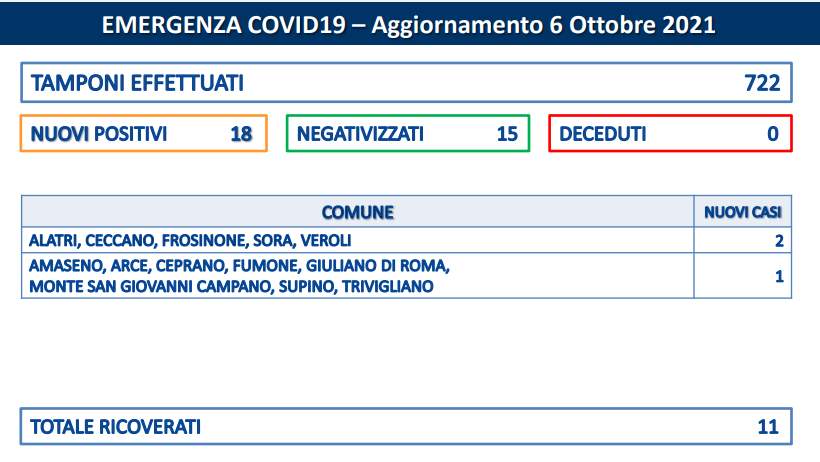The image size is (820, 462).
Task: Select the orange NUOVI POSITIVI box
Action: click(x=144, y=133)
